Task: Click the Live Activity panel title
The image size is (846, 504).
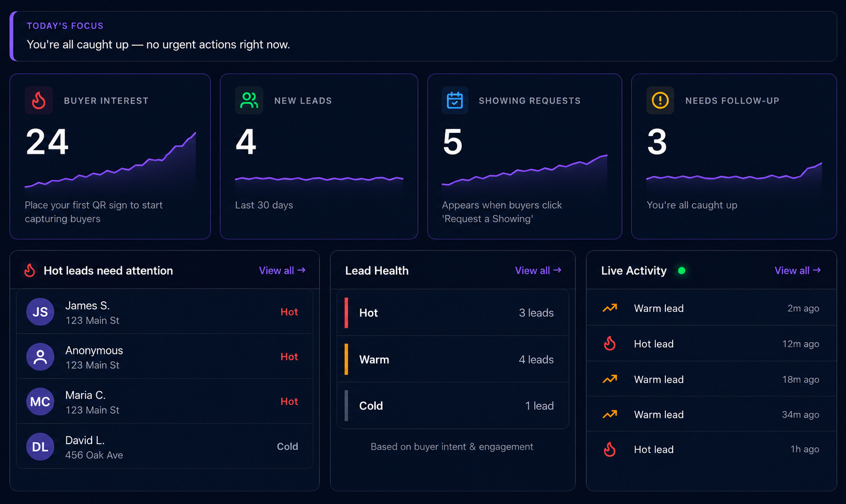Action: point(634,271)
